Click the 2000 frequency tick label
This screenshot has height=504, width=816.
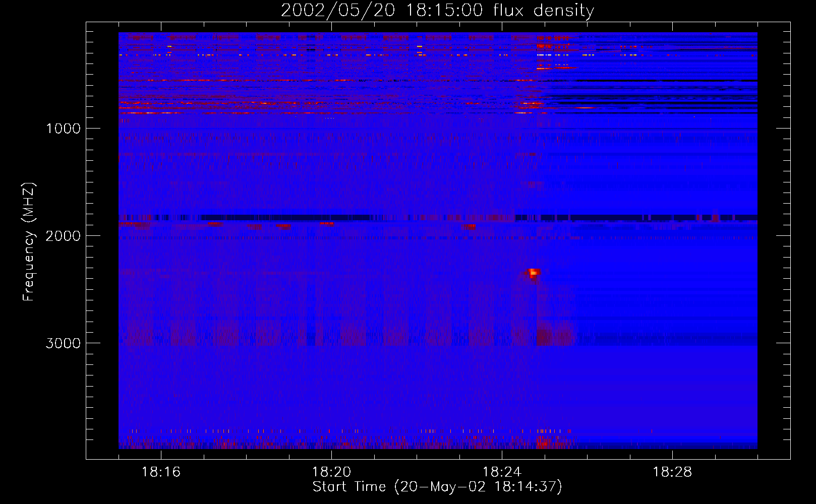coord(64,236)
